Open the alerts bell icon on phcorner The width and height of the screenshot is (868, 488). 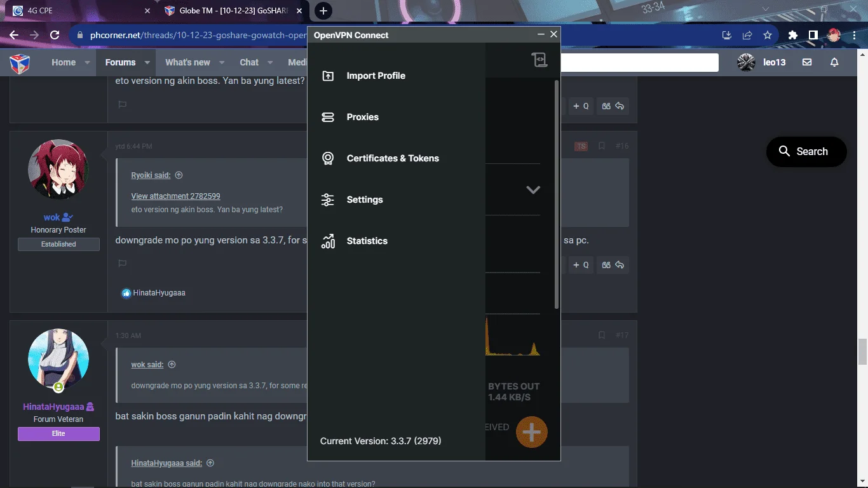point(834,62)
